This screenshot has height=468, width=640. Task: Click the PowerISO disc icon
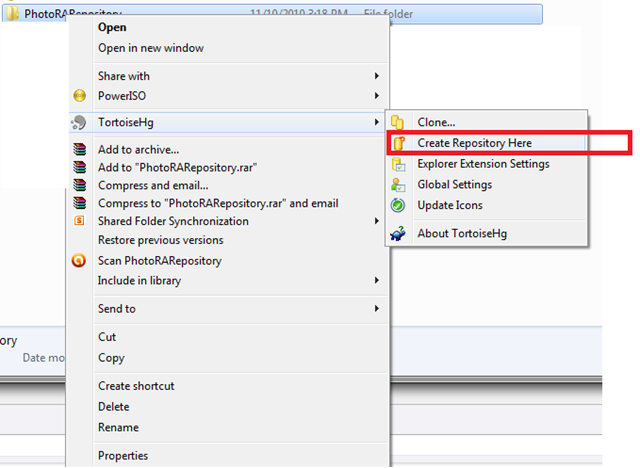click(x=80, y=96)
